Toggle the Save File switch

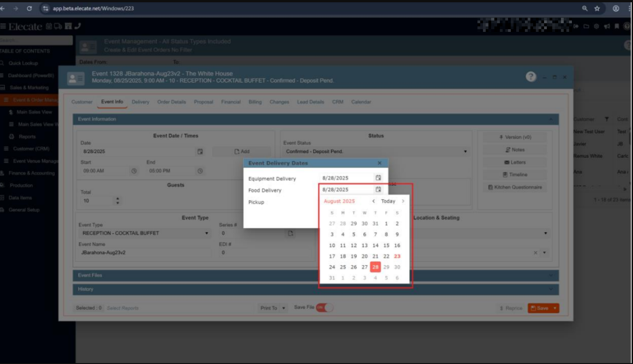[325, 308]
